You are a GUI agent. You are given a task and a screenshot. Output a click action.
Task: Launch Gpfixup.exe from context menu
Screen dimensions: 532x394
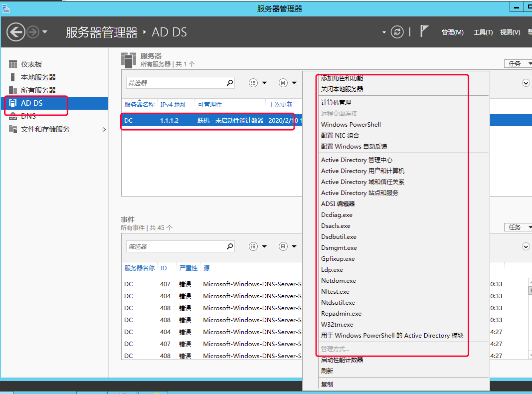pyautogui.click(x=338, y=259)
